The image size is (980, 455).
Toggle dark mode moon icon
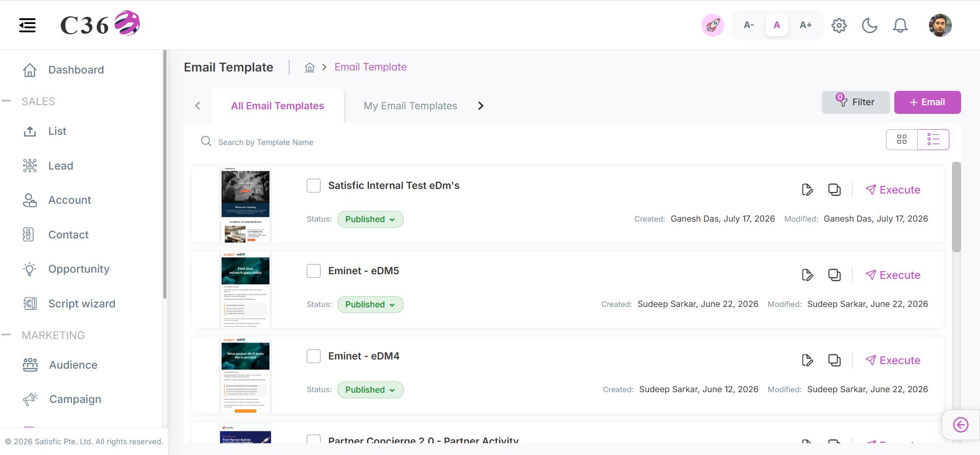(x=870, y=26)
